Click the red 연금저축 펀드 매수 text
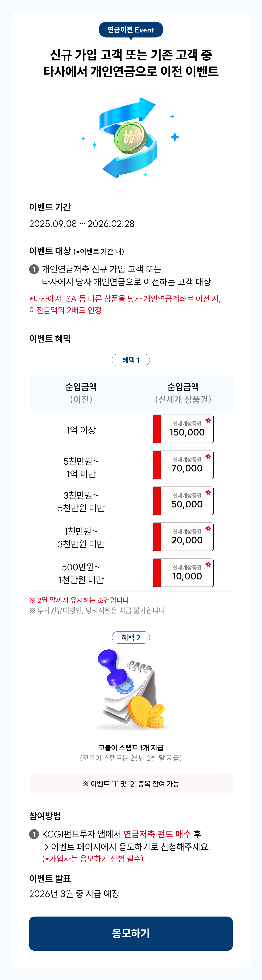262x980 pixels. tap(157, 834)
